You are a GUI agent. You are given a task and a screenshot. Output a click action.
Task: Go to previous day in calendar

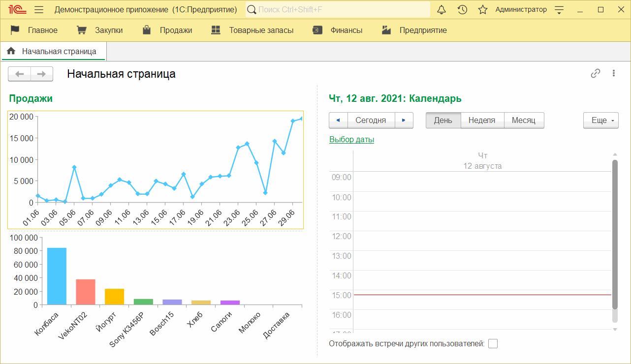point(338,121)
